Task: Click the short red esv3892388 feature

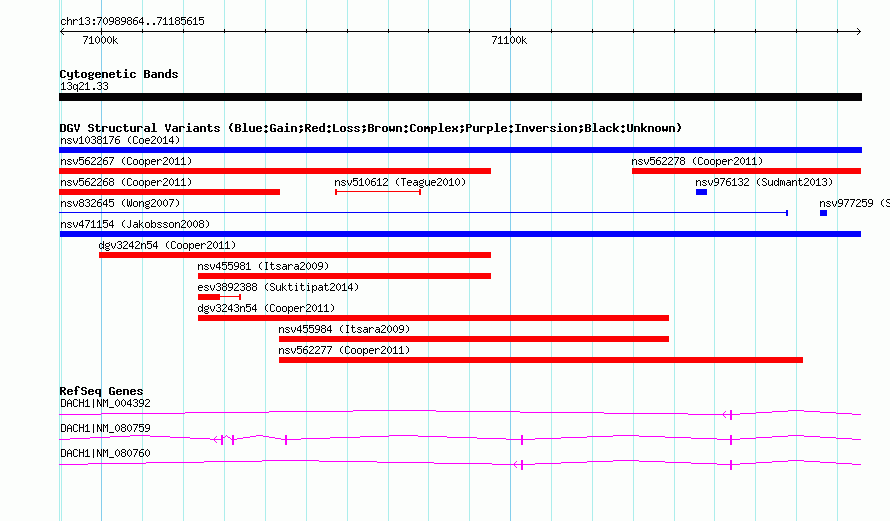Action: coord(219,297)
